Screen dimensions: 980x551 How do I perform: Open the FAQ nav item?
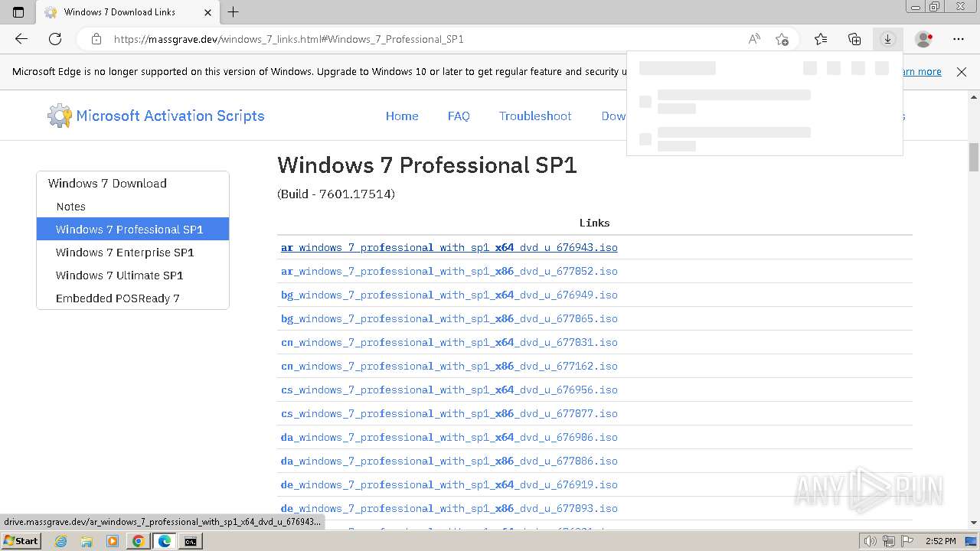pos(459,116)
